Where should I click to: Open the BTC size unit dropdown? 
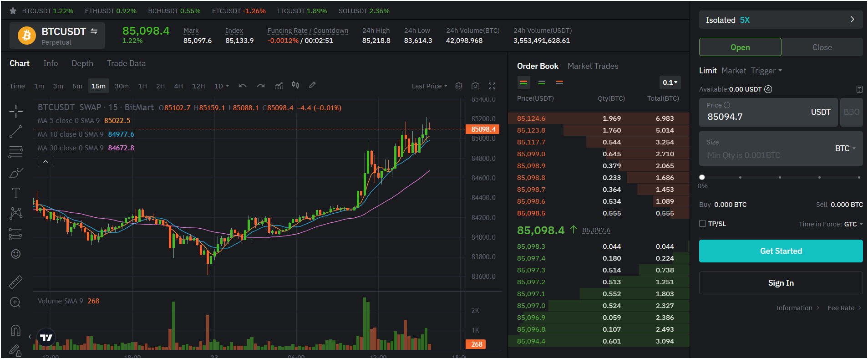click(x=845, y=149)
